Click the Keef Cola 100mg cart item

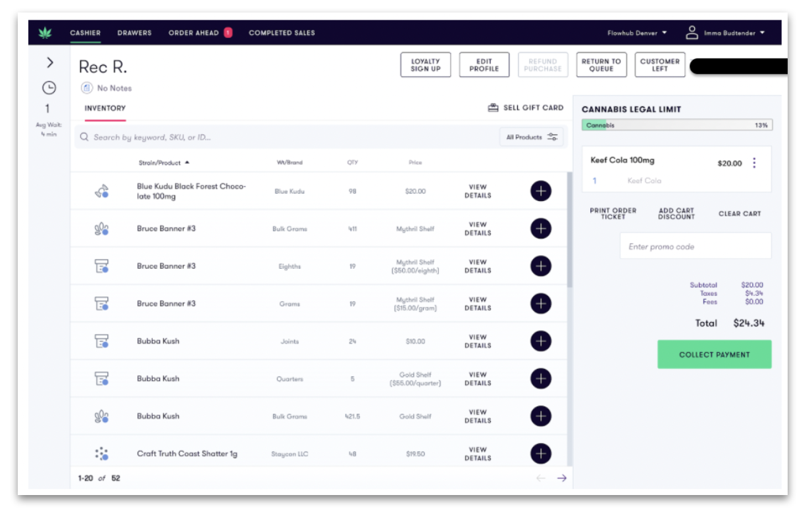point(677,170)
